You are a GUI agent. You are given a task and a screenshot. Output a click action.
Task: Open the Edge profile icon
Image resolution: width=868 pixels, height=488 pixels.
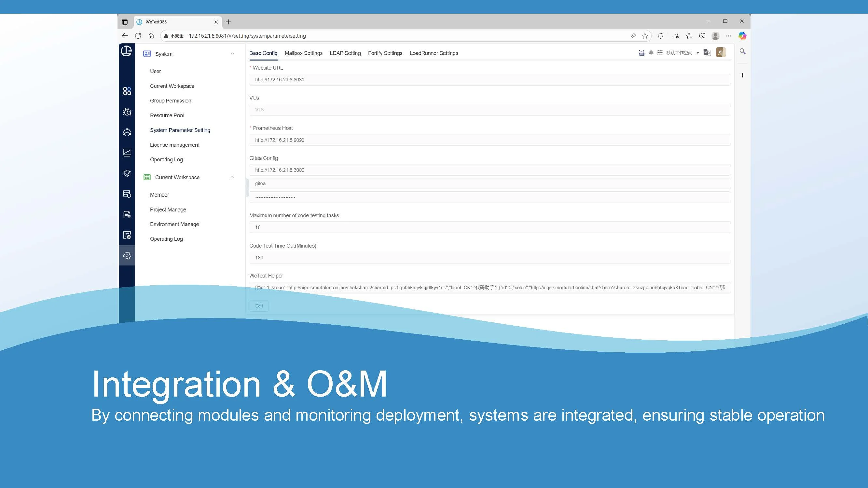coord(715,36)
